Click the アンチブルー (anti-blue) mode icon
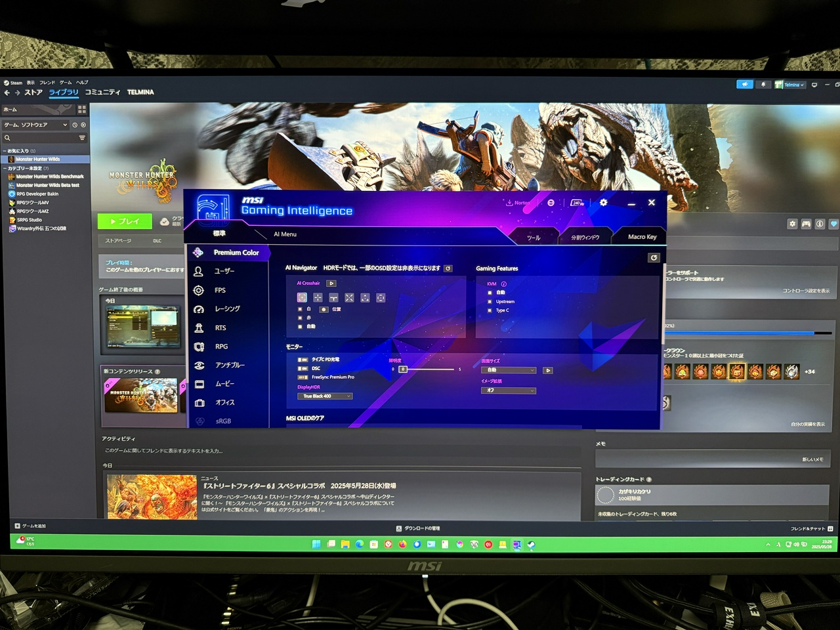The height and width of the screenshot is (630, 840). tap(198, 365)
